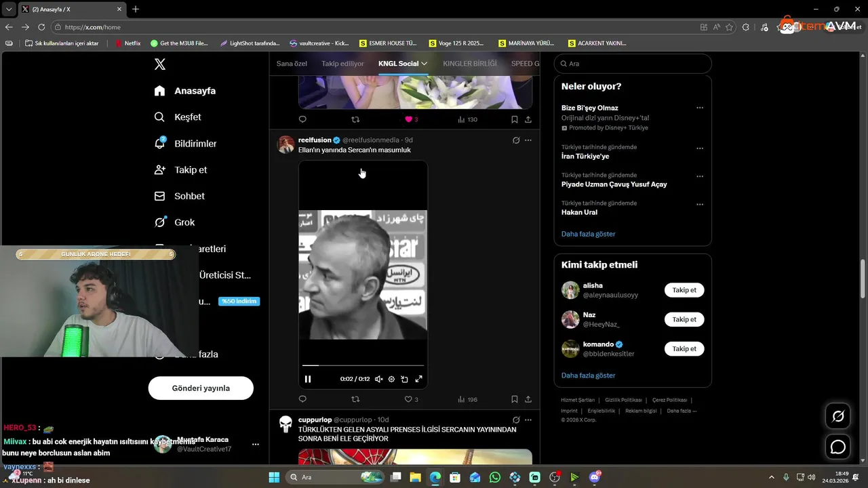Open Grok icon on reelfusion post

click(x=516, y=140)
